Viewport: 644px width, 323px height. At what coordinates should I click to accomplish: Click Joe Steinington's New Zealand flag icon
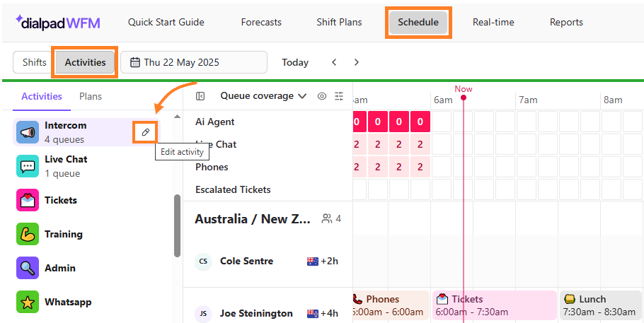point(313,314)
